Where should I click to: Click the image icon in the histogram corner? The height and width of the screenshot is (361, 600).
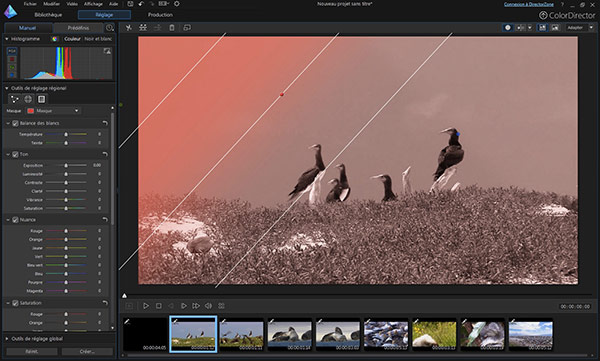coord(107,51)
